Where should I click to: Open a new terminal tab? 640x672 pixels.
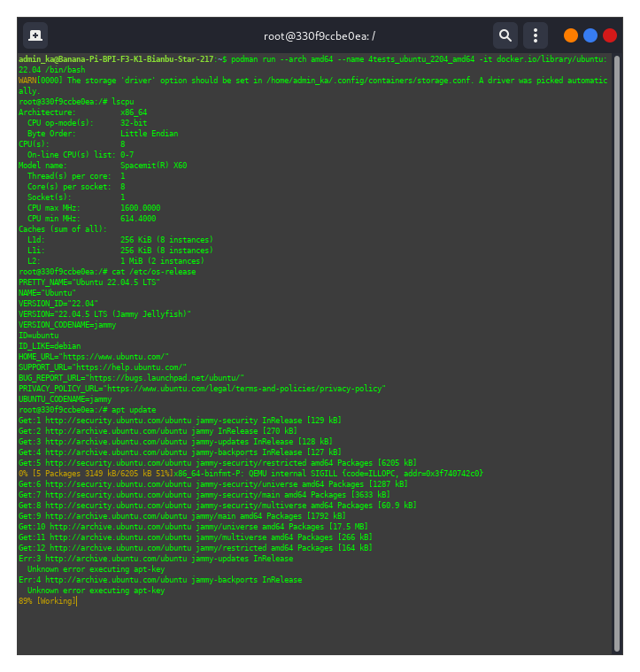point(35,35)
